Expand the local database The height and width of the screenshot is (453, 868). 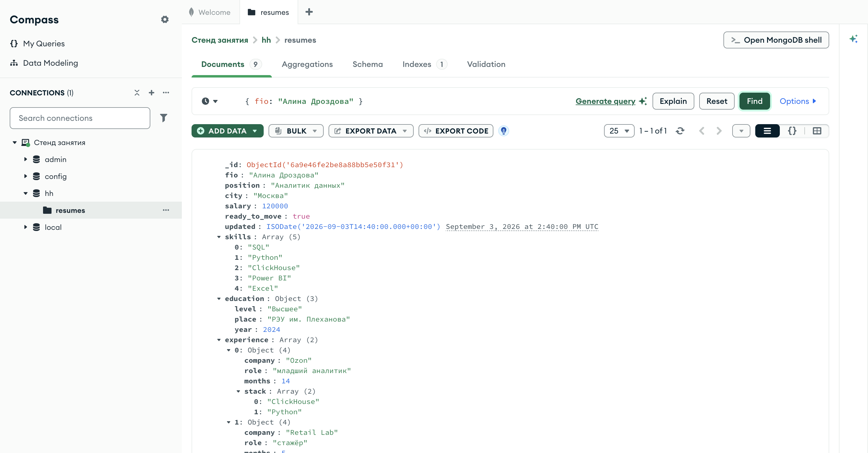click(x=25, y=227)
